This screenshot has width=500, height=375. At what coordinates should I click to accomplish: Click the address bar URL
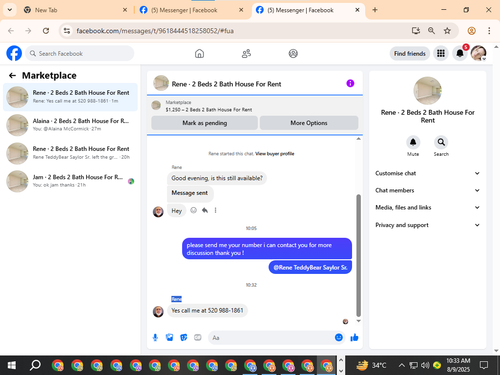(155, 31)
